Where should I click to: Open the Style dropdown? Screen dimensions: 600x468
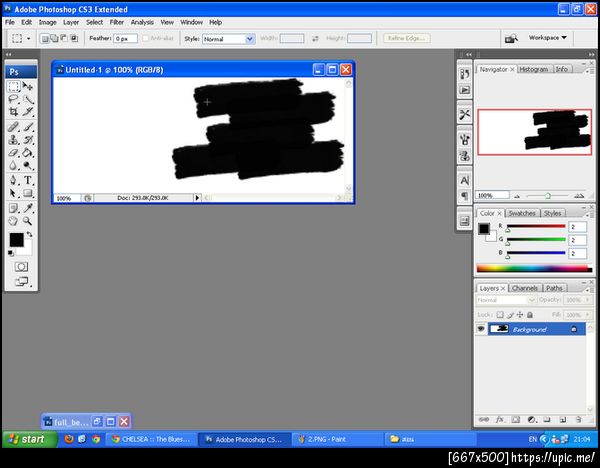point(250,39)
